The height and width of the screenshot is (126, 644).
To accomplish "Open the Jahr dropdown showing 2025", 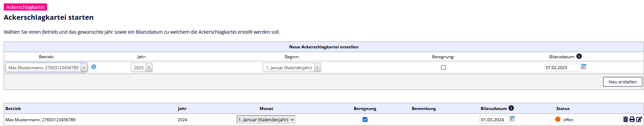I will (142, 67).
